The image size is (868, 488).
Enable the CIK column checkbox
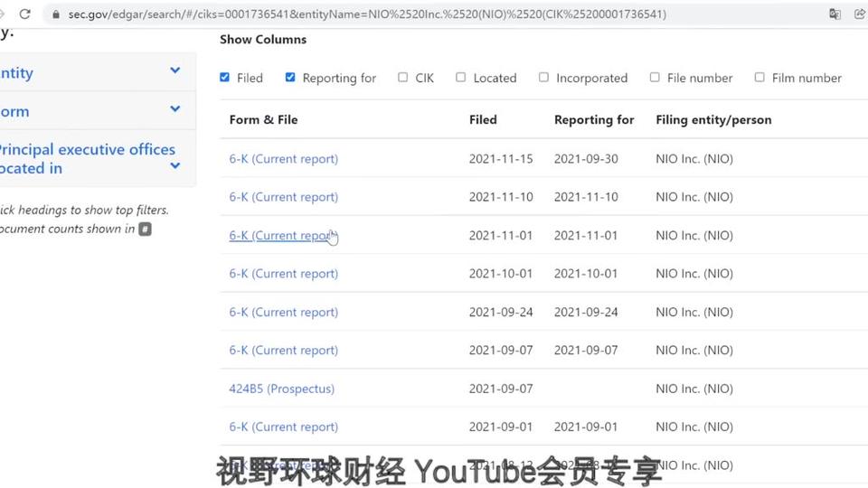403,78
